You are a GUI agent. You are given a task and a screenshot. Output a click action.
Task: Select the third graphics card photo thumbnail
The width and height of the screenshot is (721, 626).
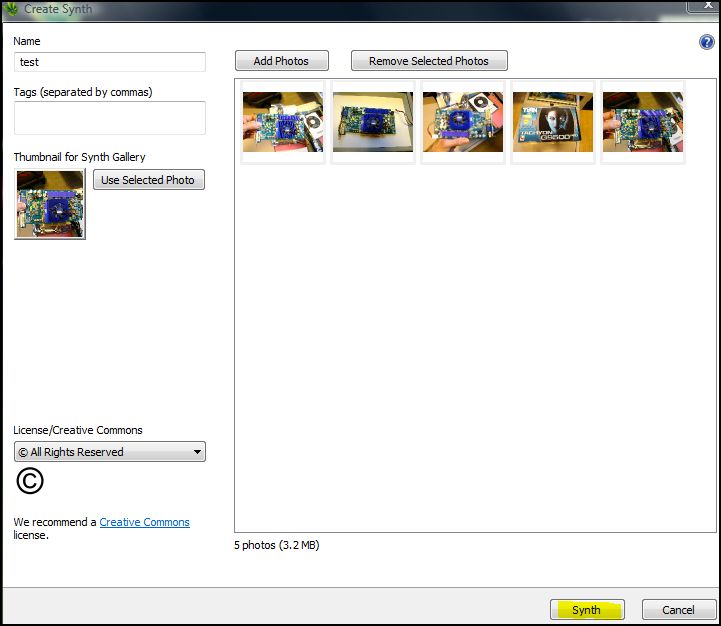click(463, 122)
